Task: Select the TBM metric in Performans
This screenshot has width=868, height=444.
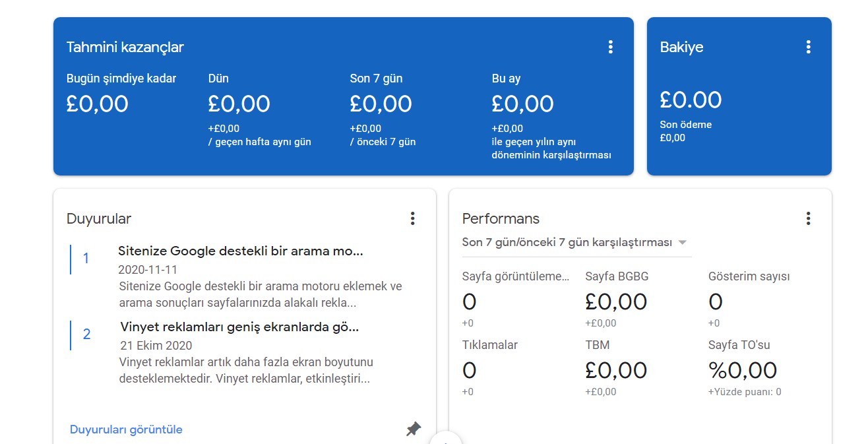Action: click(x=598, y=345)
